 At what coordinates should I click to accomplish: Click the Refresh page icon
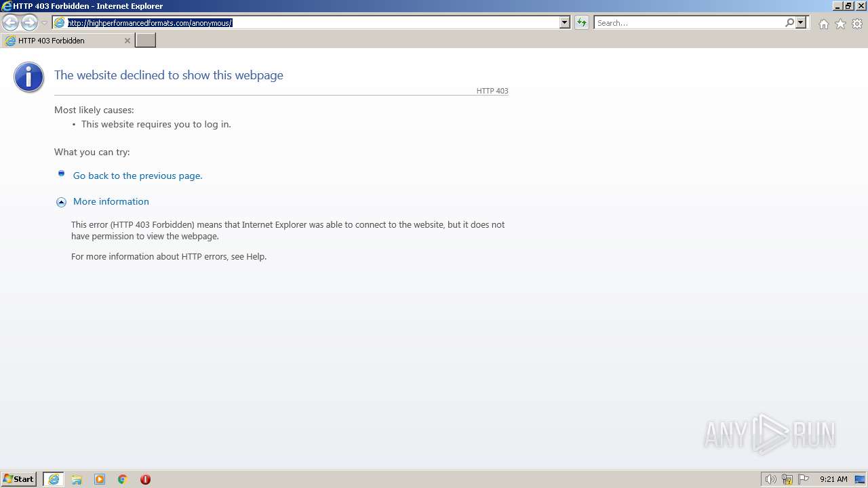pos(581,22)
